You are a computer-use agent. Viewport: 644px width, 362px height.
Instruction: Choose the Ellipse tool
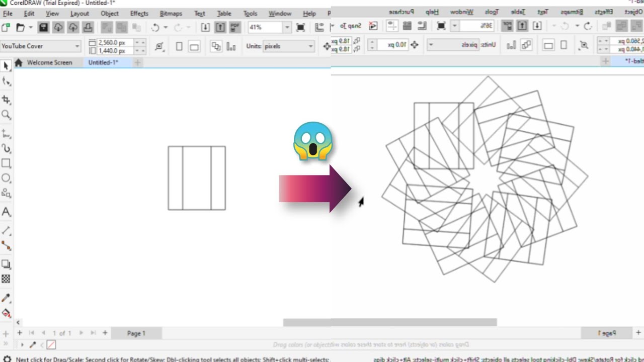pos(6,178)
